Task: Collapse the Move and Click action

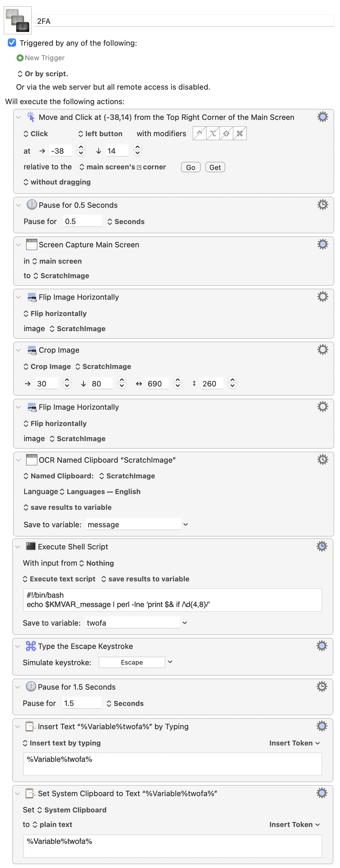Action: point(19,117)
